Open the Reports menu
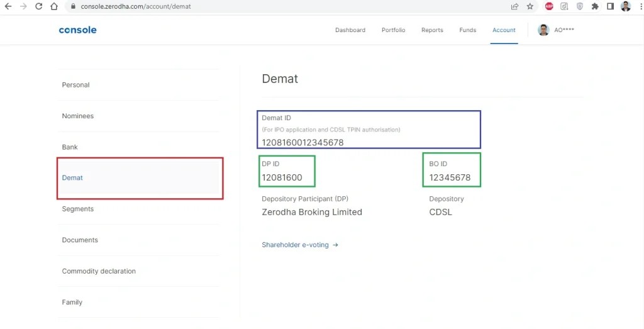 pyautogui.click(x=432, y=30)
